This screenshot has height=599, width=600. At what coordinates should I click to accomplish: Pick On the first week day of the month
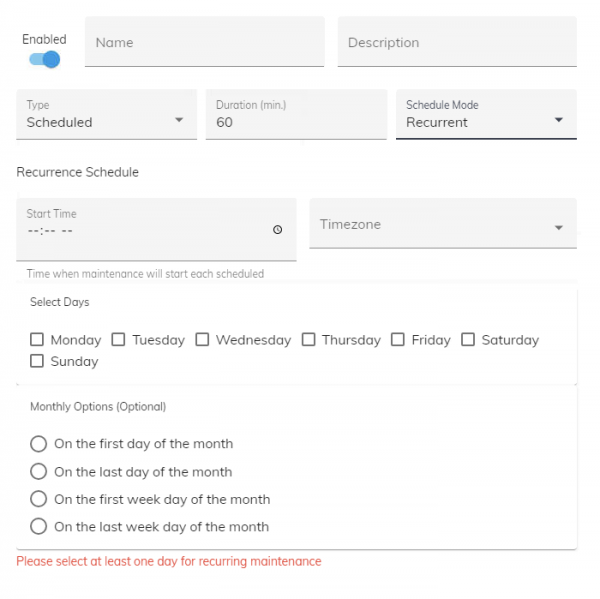(39, 499)
